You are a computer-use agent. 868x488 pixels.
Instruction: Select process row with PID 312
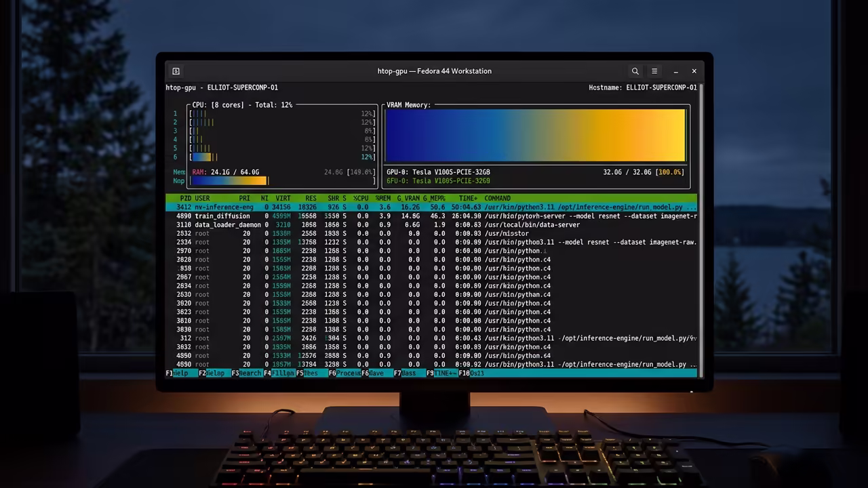point(431,338)
